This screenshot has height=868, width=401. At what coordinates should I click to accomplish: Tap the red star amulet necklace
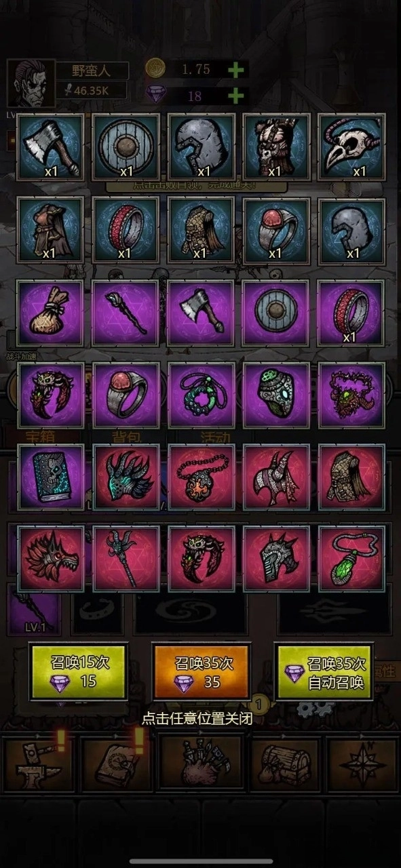[x=201, y=477]
